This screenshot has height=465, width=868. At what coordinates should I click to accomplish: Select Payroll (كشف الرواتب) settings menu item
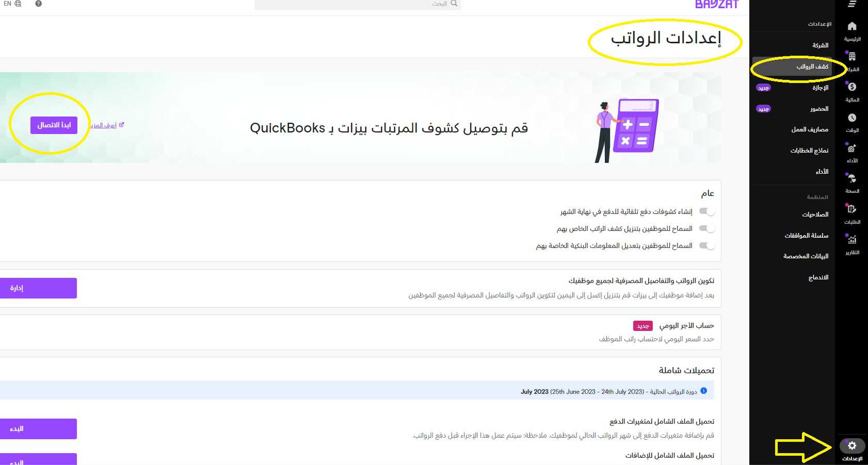point(812,67)
